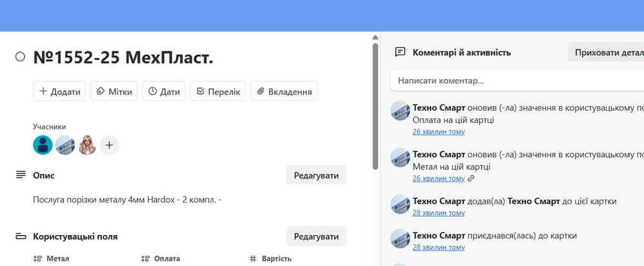Click the Додати button

59,91
